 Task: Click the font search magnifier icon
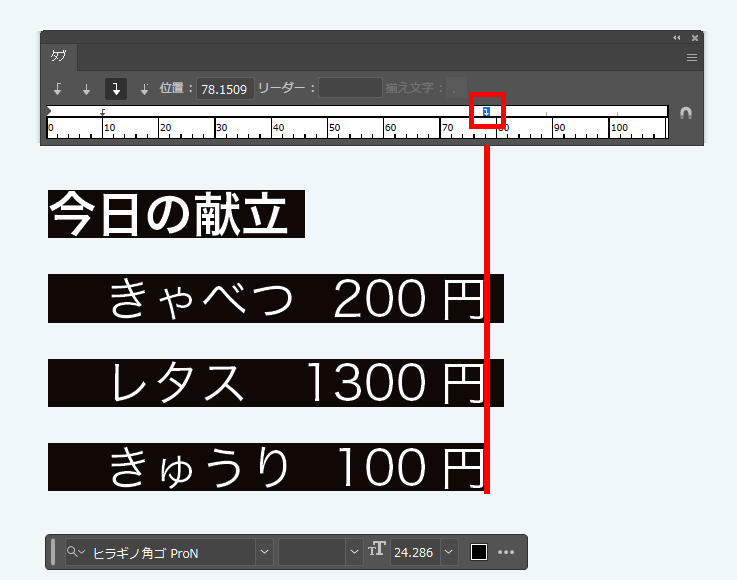75,551
